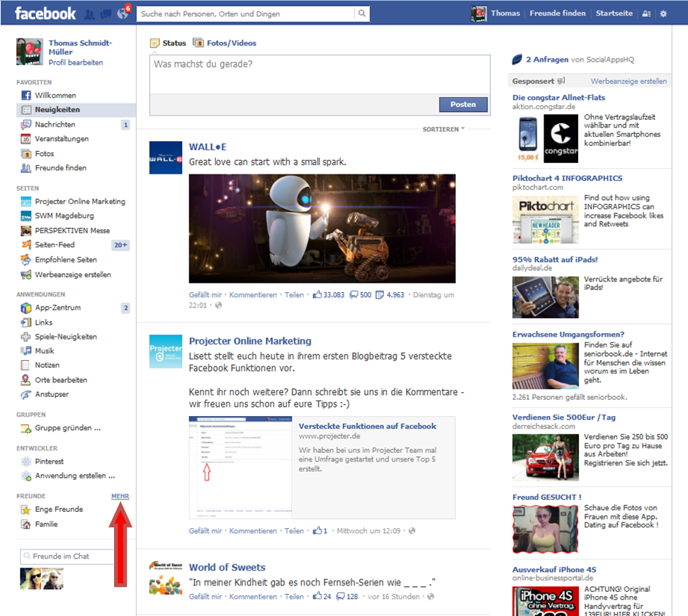Click the Facebook logo
The width and height of the screenshot is (688, 616).
(45, 13)
